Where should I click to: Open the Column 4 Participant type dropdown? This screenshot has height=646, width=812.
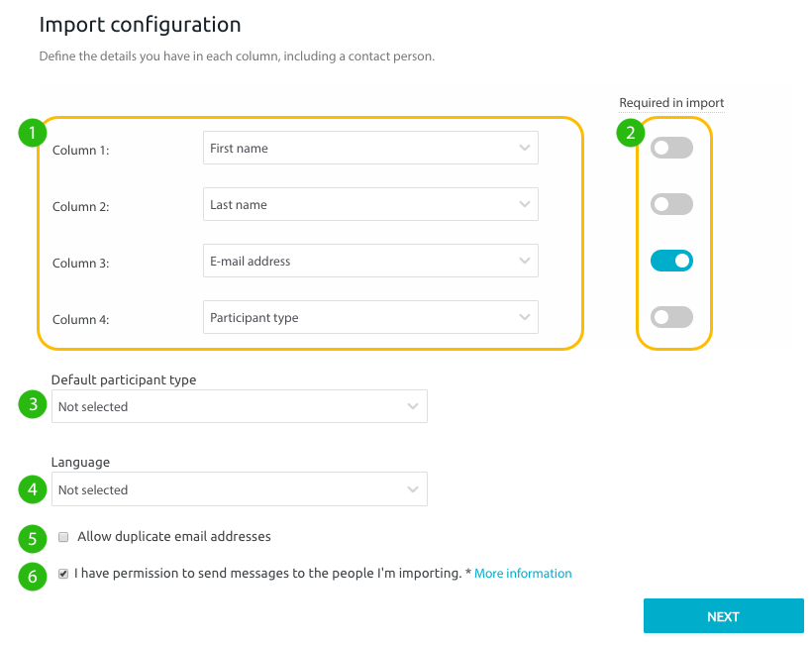370,316
